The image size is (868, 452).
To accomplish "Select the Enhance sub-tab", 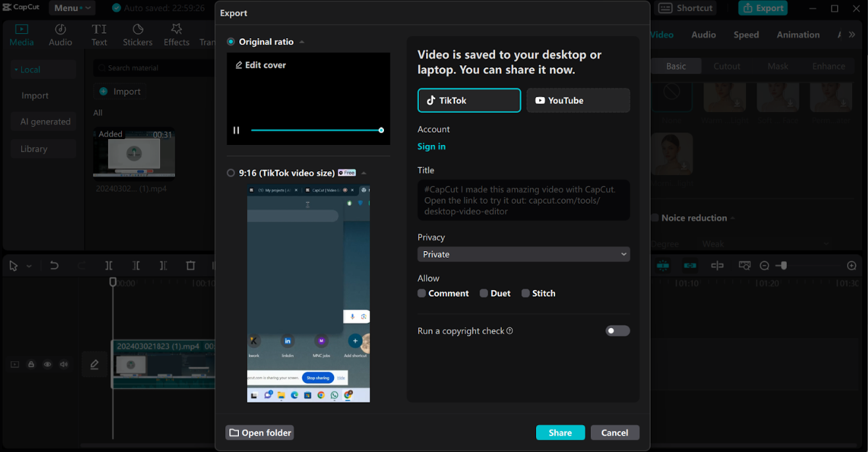I will click(828, 66).
